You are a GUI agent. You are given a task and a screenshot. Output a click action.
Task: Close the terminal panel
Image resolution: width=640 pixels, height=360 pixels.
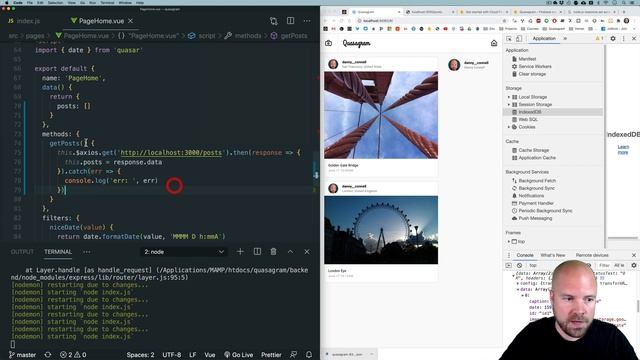307,252
